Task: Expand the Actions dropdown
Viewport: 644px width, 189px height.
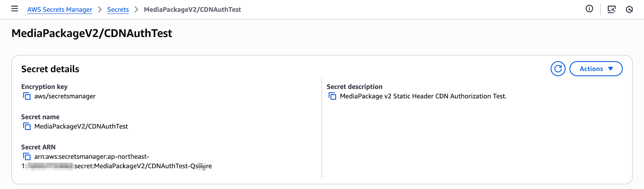Action: [596, 69]
